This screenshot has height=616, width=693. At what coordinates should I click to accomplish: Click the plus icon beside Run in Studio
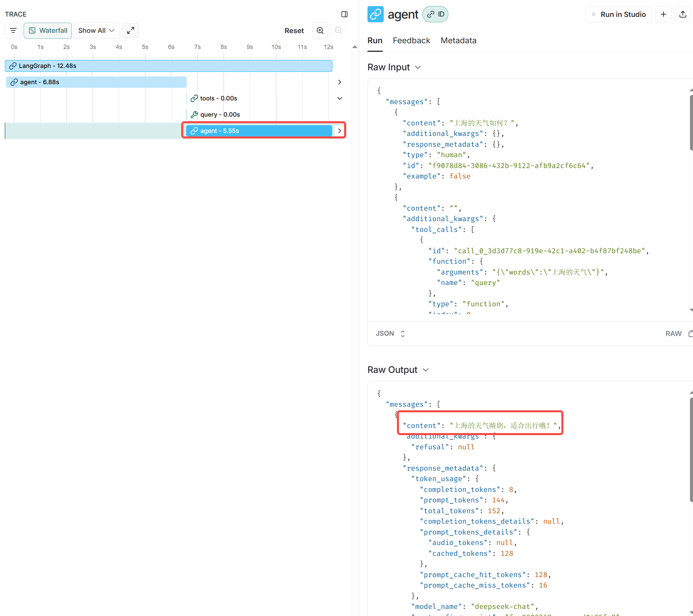[x=663, y=14]
